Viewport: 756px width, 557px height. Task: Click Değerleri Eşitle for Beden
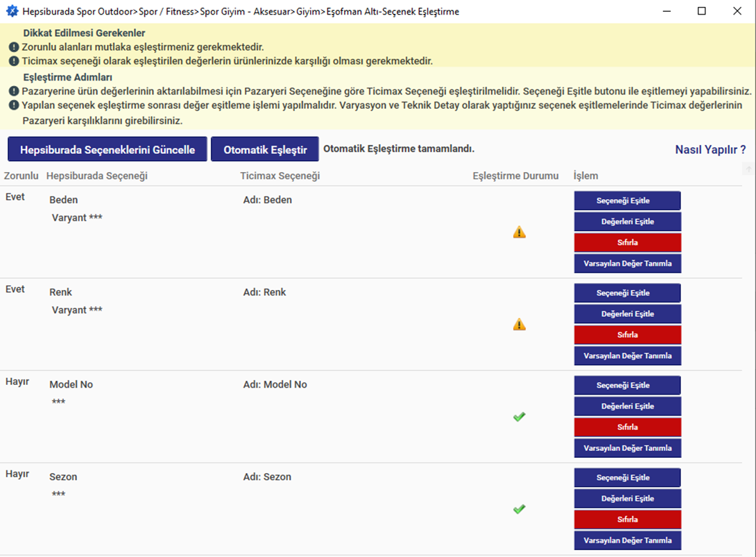[627, 222]
